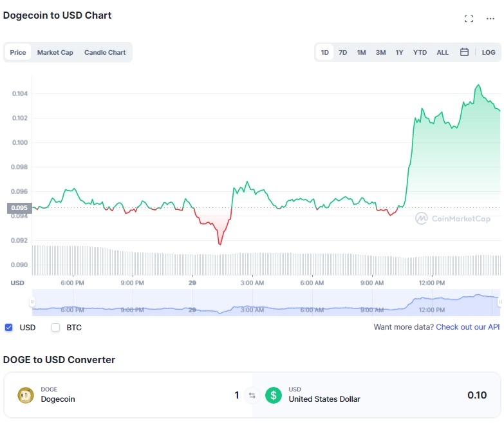This screenshot has width=504, height=423.
Task: Click the range navigator mini chart area
Action: (266, 303)
